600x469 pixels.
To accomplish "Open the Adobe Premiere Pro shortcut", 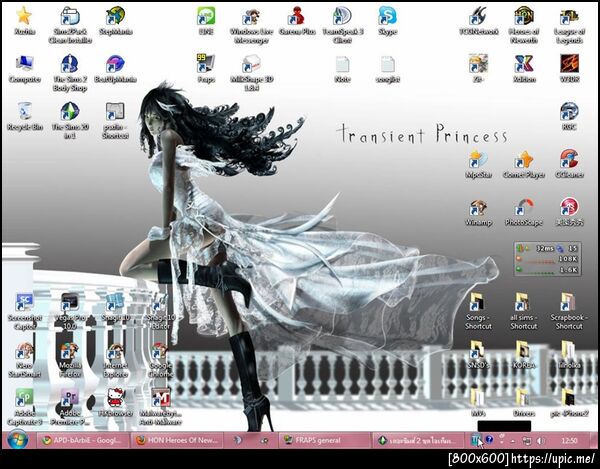I will point(70,408).
